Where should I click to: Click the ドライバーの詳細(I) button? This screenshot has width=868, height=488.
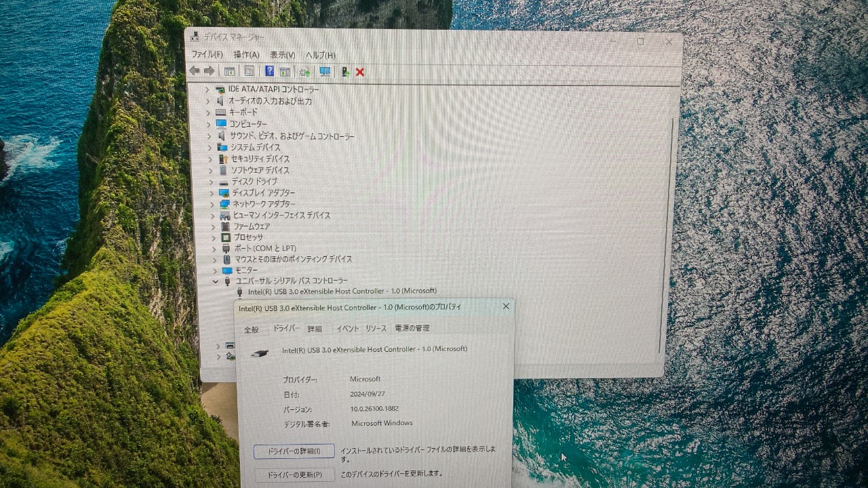(x=294, y=451)
